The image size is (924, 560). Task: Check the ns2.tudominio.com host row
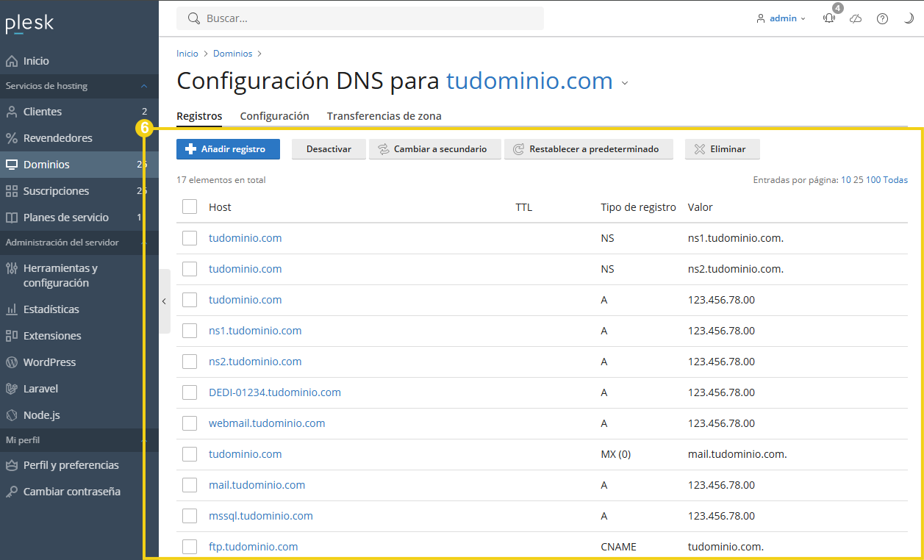point(190,362)
